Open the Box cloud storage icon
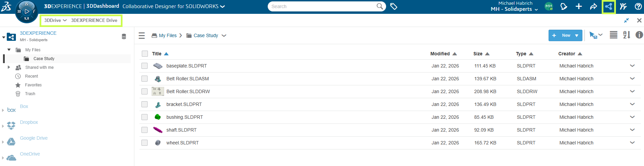This screenshot has height=166, width=644. click(x=12, y=110)
